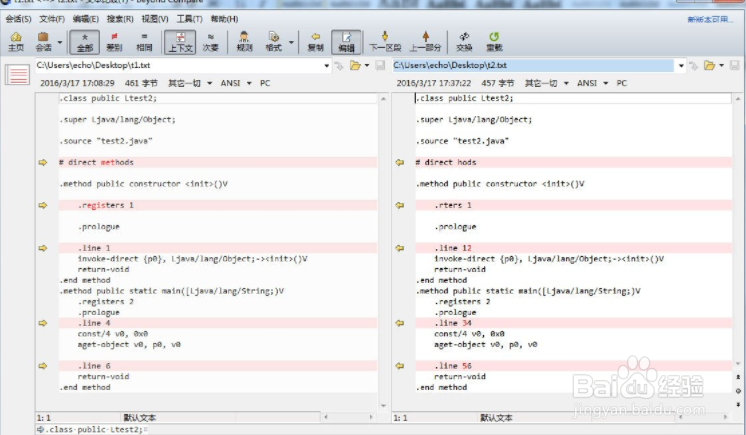Screen dimensions: 746x435
Task: Click the left pane parent-folder arrow icon
Action: point(339,66)
